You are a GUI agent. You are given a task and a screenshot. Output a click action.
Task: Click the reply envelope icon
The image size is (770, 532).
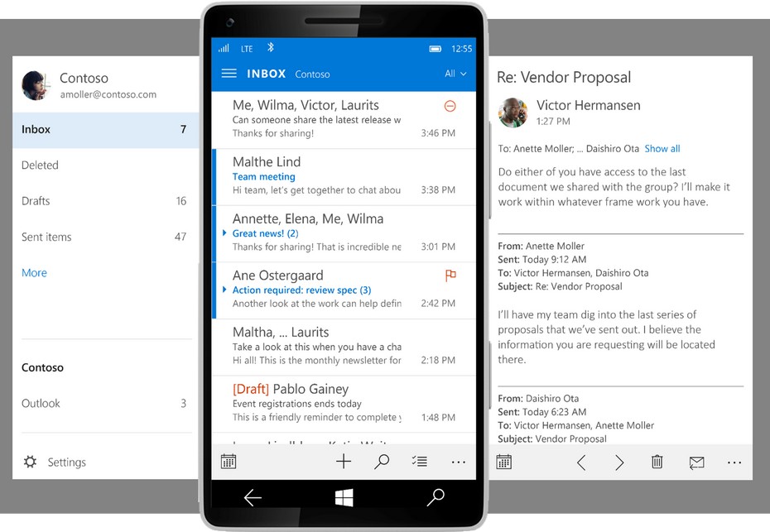click(x=696, y=463)
